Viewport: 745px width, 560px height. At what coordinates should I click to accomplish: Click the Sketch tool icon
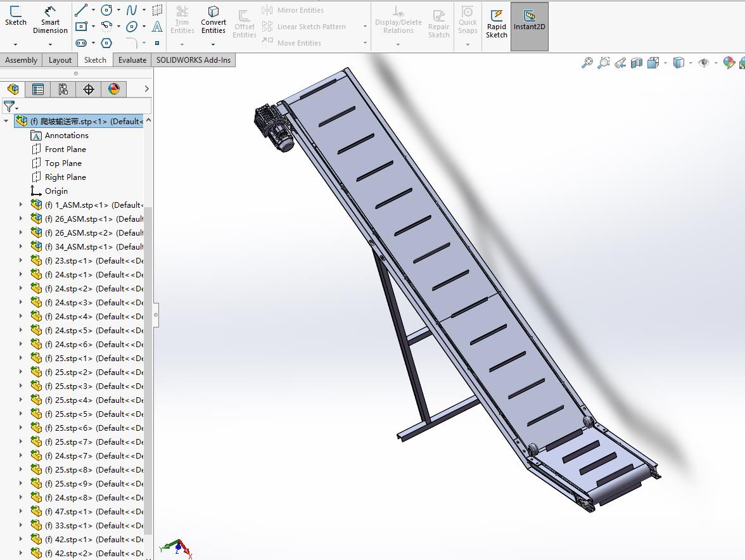(15, 16)
